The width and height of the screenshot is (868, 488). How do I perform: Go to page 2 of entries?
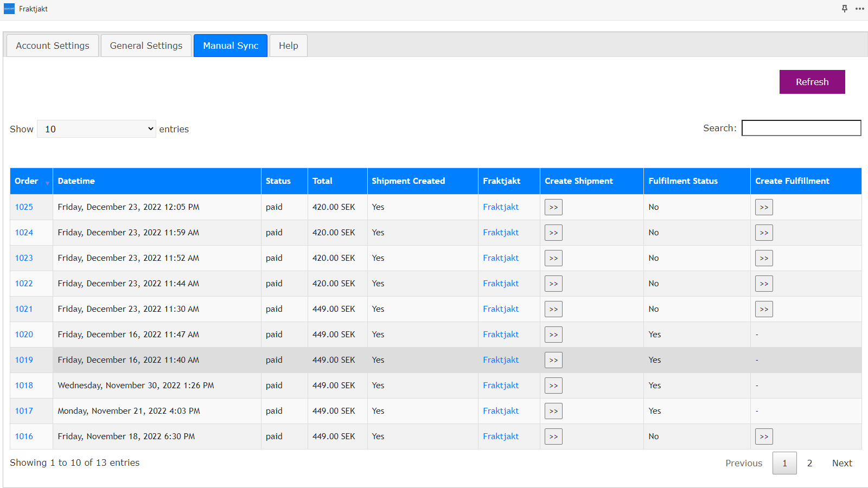coord(809,463)
